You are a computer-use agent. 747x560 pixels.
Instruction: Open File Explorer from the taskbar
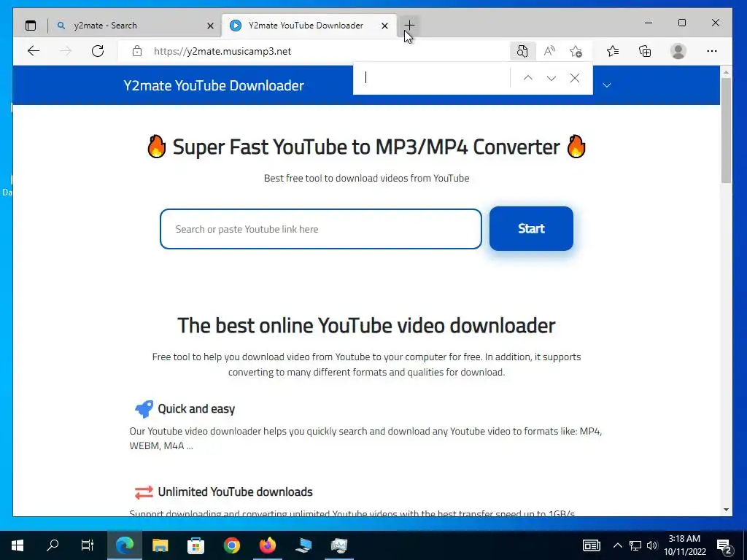pos(160,545)
